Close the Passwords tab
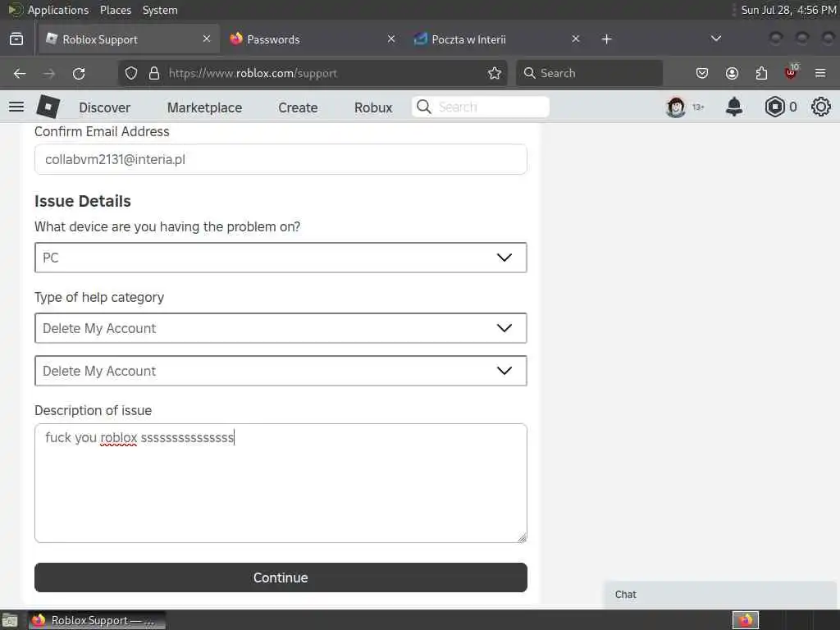 pyautogui.click(x=391, y=39)
